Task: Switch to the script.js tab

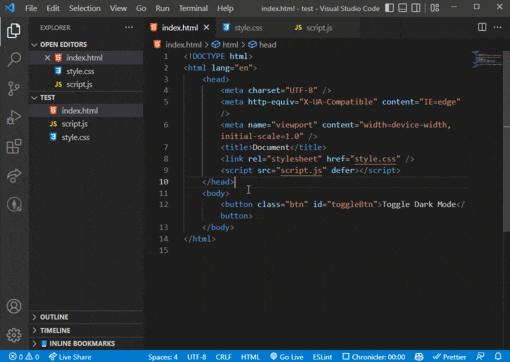Action: [x=319, y=28]
